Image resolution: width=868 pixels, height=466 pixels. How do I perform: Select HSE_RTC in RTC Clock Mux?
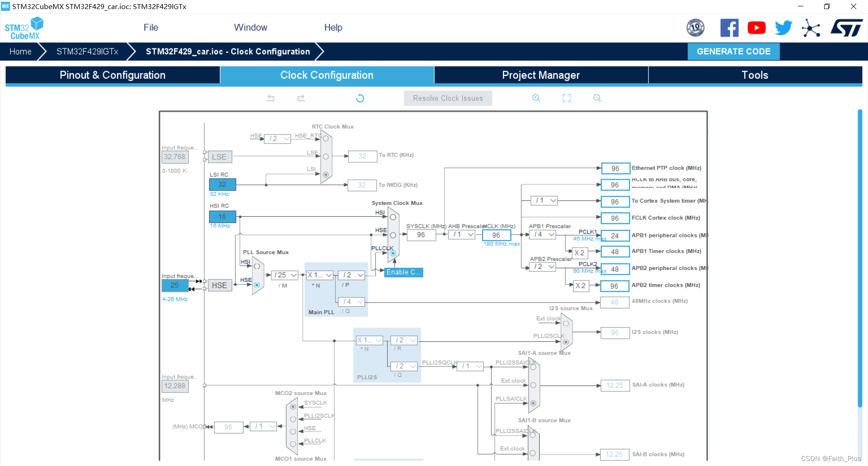click(325, 138)
